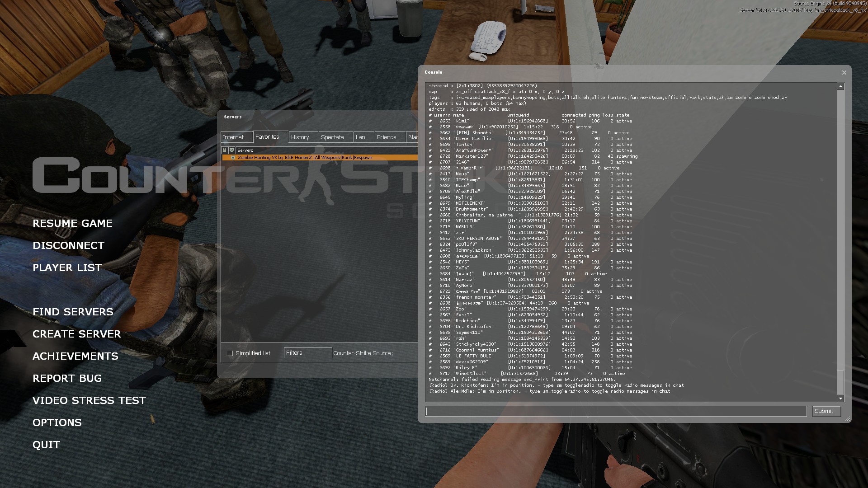Open Options menu
Image resolution: width=868 pixels, height=488 pixels.
57,422
